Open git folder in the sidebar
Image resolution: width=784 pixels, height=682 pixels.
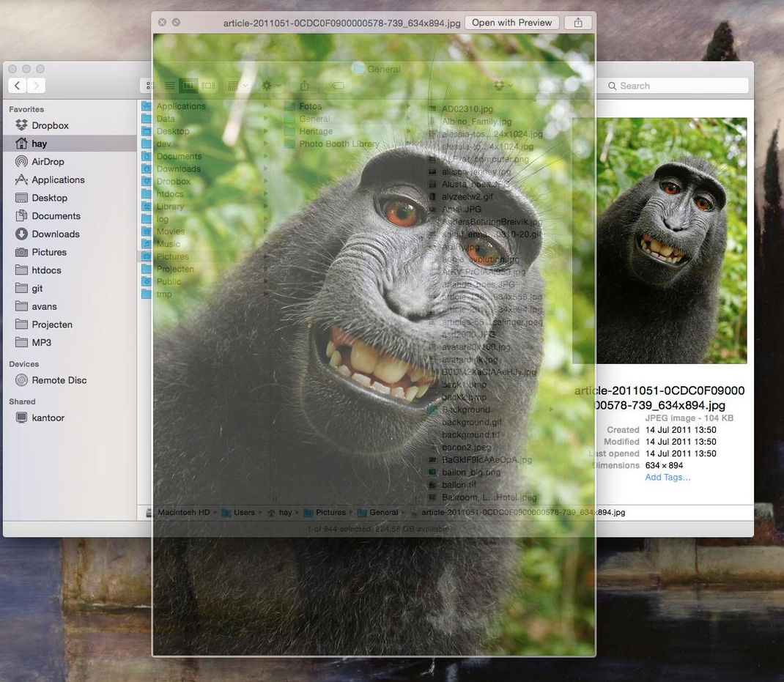pos(70,289)
